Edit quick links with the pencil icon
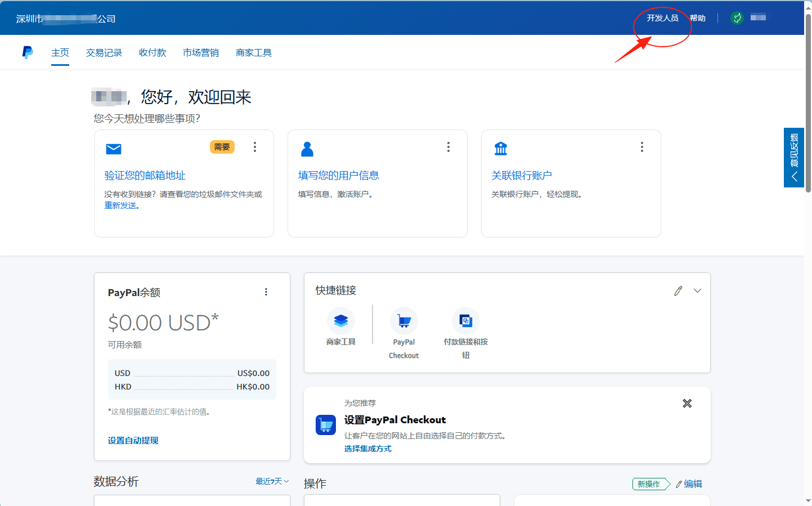Viewport: 812px width, 506px height. (x=678, y=290)
